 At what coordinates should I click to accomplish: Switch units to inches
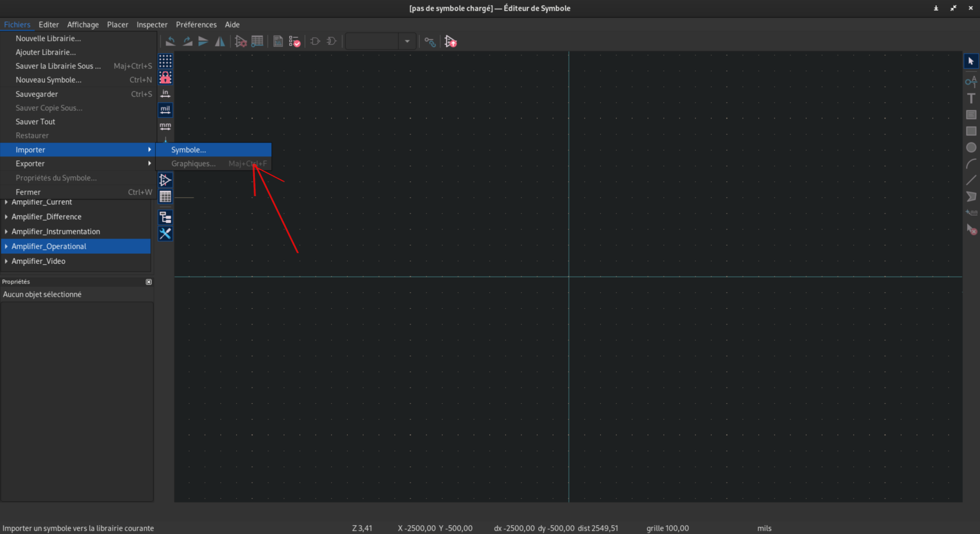pyautogui.click(x=166, y=93)
